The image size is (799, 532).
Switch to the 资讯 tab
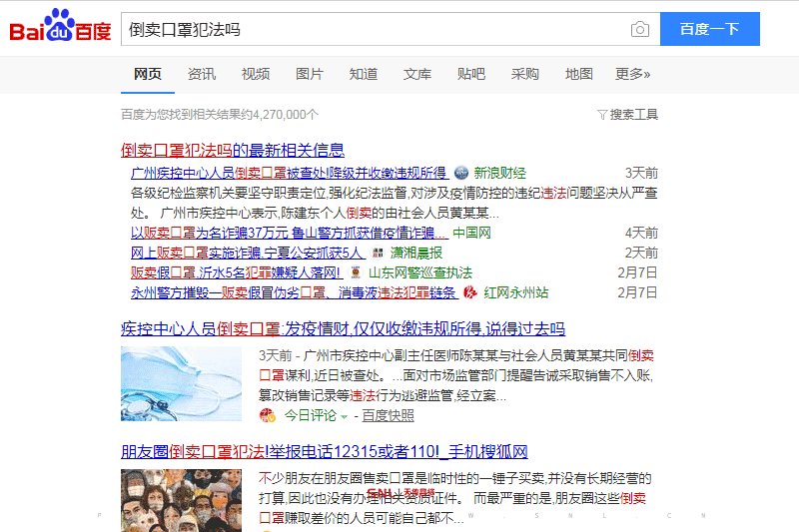coord(202,74)
